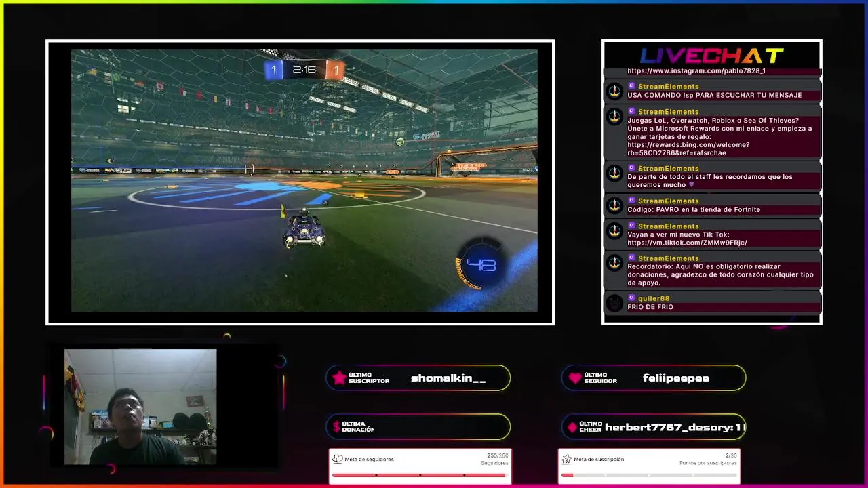Screen dimensions: 868x488
Task: Click the boost meter showing 48
Action: (x=480, y=265)
